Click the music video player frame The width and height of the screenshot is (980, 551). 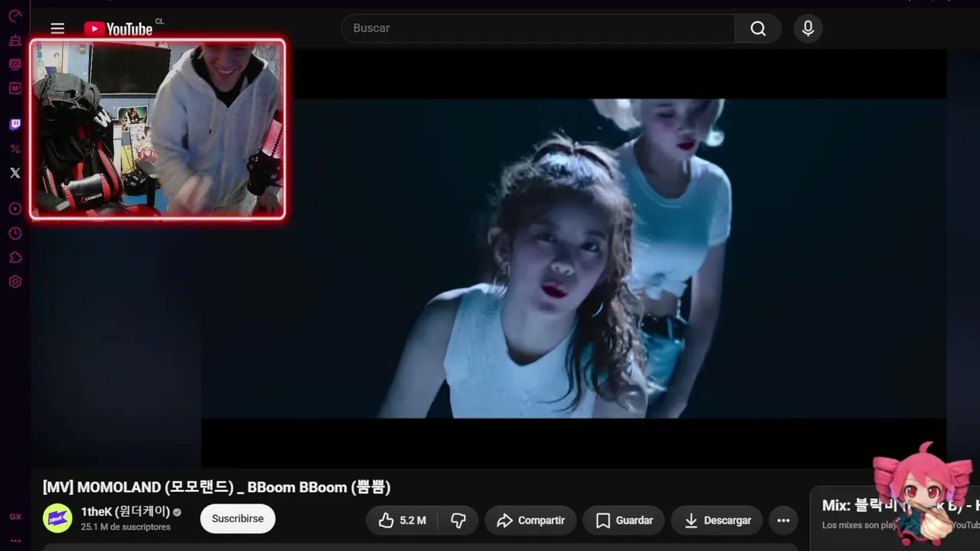click(574, 259)
